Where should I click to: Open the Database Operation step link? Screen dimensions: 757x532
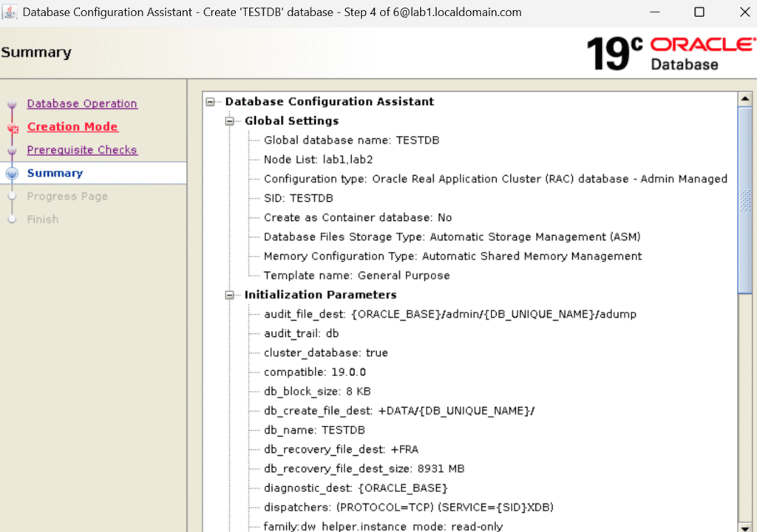(82, 103)
